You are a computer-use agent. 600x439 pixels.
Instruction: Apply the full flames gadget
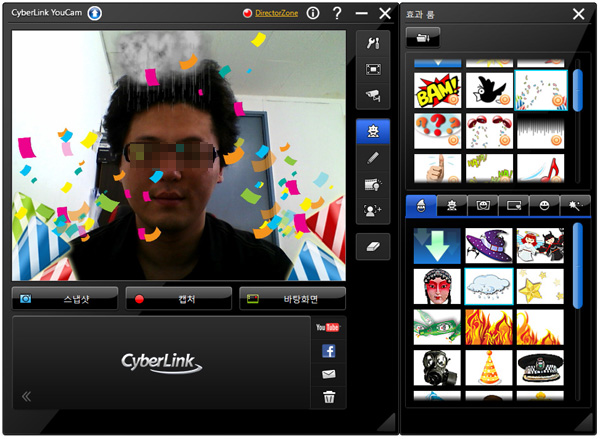click(x=489, y=327)
